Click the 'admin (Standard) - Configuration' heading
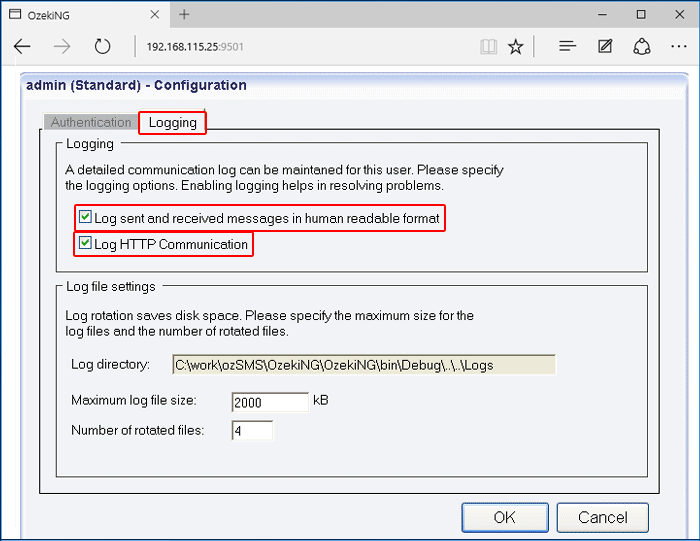 136,85
